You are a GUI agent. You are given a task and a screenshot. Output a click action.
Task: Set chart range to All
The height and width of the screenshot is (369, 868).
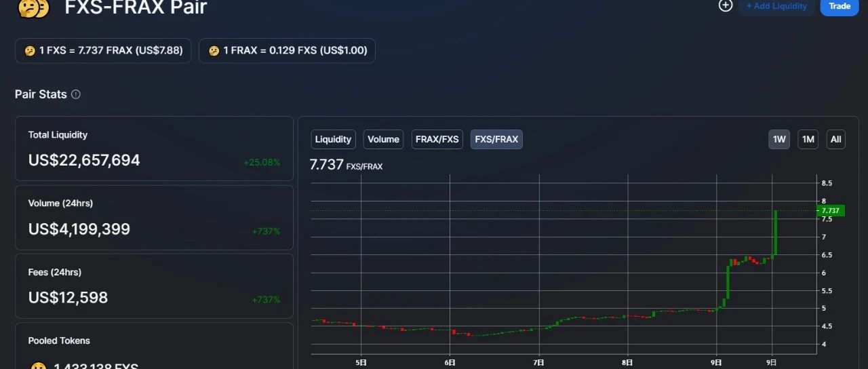[836, 140]
